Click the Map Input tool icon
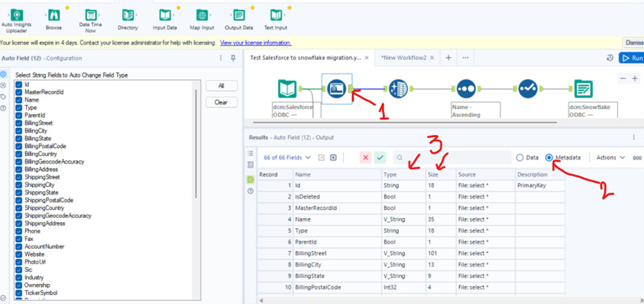The image size is (644, 304). [202, 15]
